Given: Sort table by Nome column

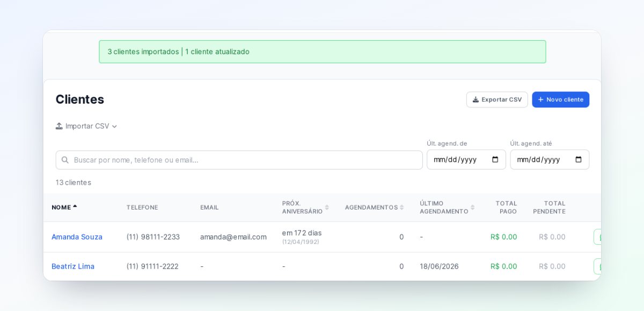Looking at the screenshot, I should (64, 207).
